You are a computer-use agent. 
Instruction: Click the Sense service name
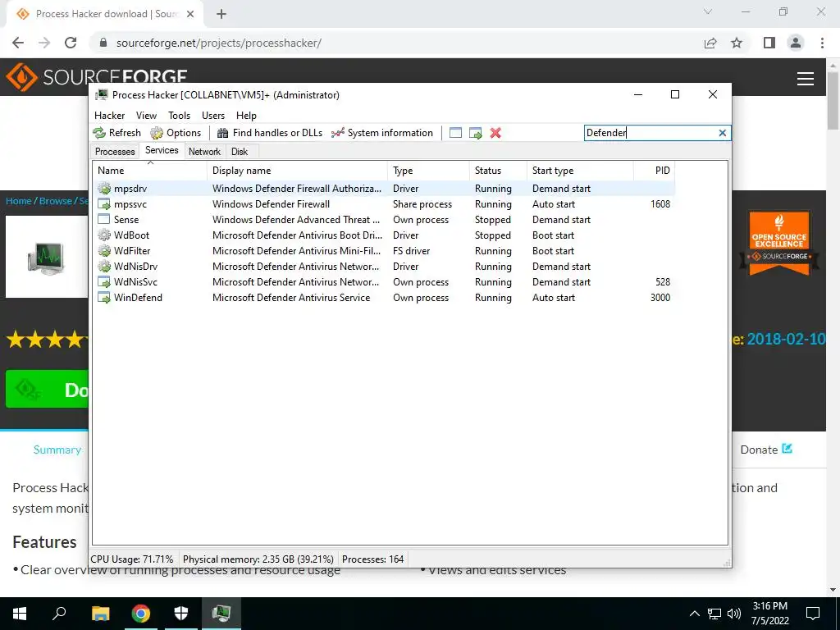(126, 220)
